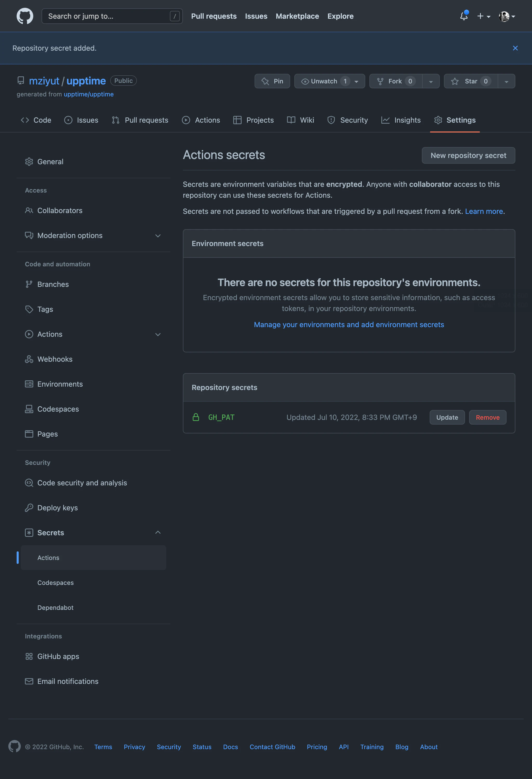Open the notifications bell
This screenshot has width=532, height=779.
coord(464,16)
